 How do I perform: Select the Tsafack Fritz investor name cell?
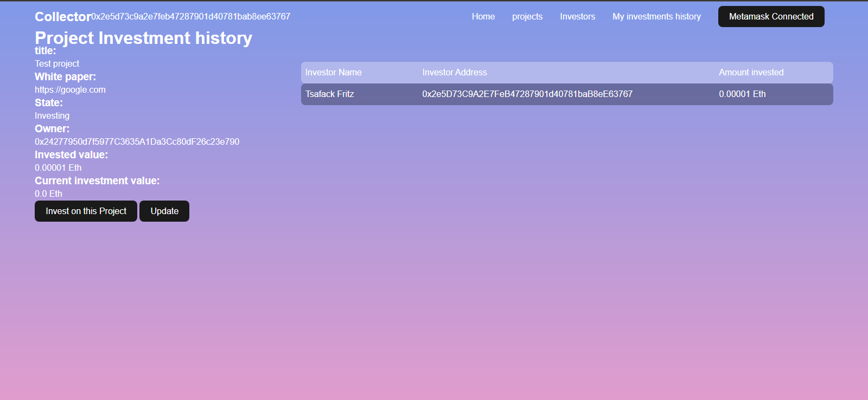[x=329, y=94]
